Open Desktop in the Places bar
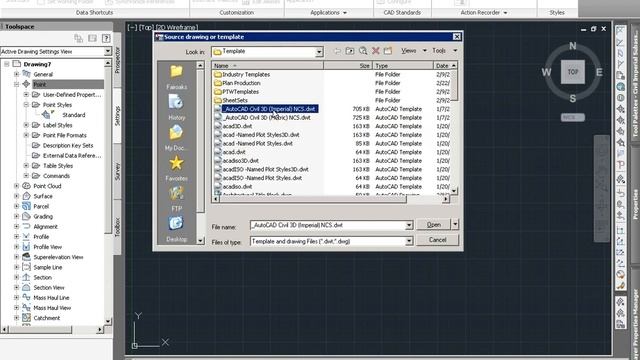This screenshot has height=360, width=640. pyautogui.click(x=176, y=229)
